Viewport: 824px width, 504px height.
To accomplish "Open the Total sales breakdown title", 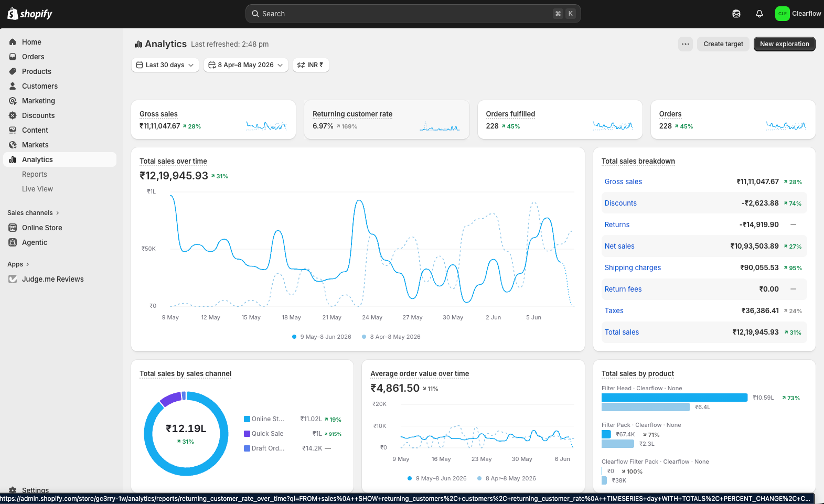I will [638, 161].
